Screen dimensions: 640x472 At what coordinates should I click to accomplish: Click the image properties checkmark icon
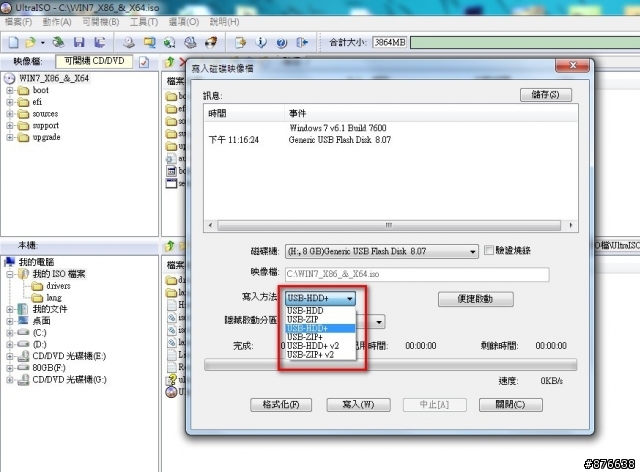[x=144, y=62]
